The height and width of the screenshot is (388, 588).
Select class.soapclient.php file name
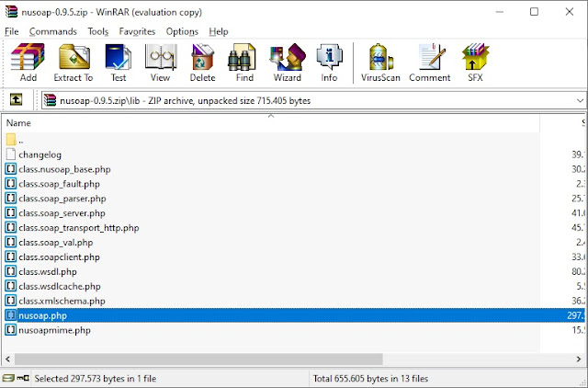click(x=59, y=257)
